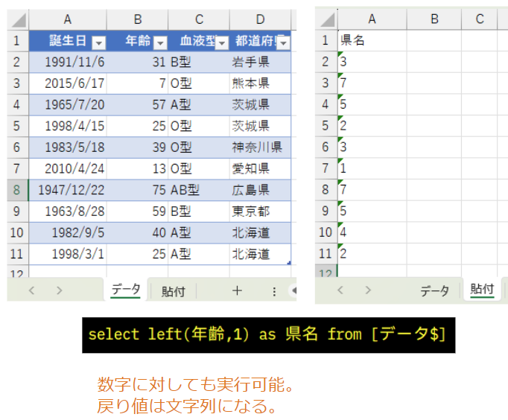Click right sheet cell A10 showing 4
Viewport: 508px width, 420px height.
point(372,232)
